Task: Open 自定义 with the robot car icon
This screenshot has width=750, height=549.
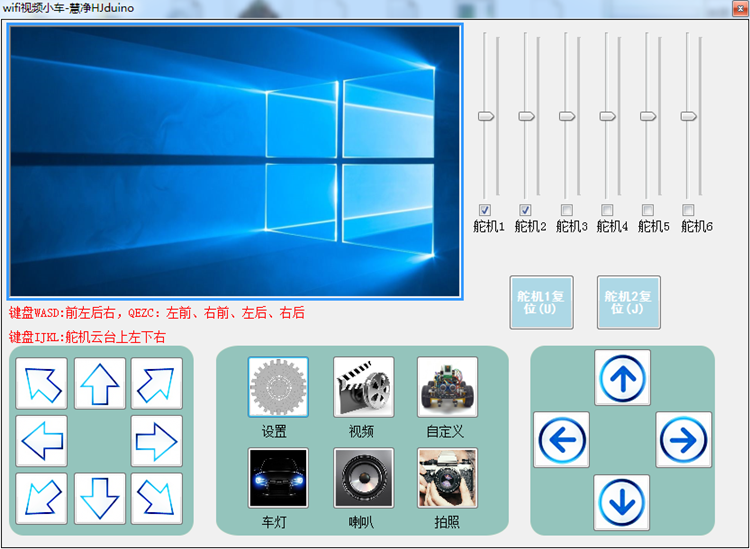Action: click(447, 387)
